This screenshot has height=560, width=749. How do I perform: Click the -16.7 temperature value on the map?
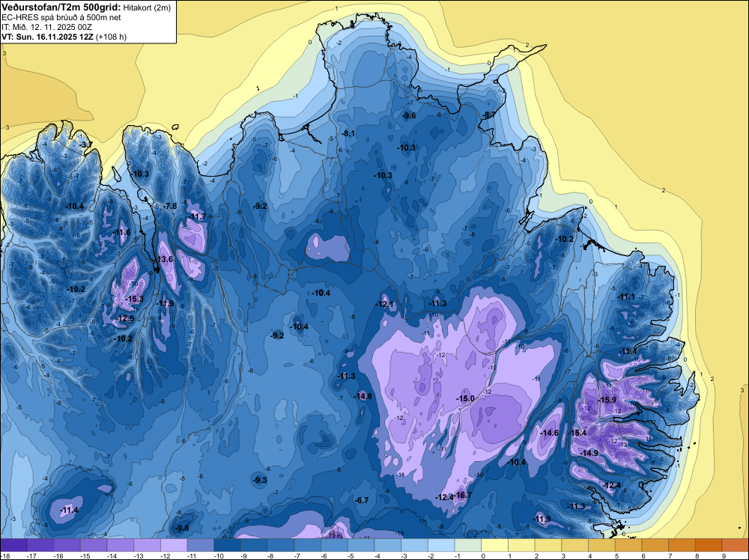pos(464,495)
